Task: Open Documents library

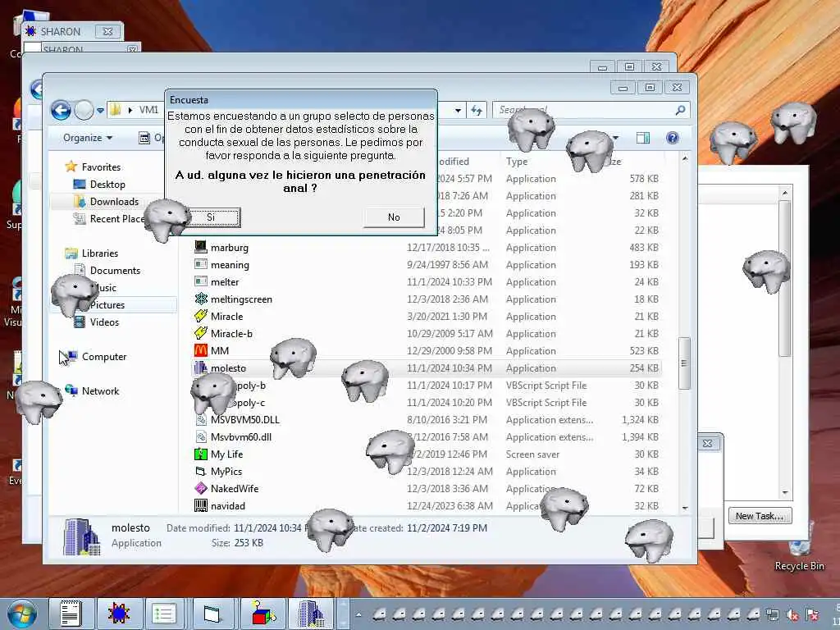Action: click(115, 271)
